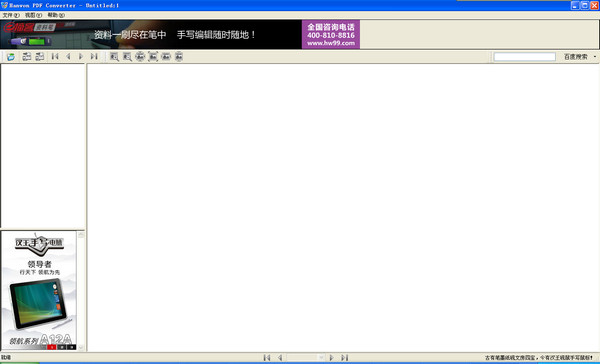Click the 百度搜索 button
The width and height of the screenshot is (600, 364).
point(576,57)
